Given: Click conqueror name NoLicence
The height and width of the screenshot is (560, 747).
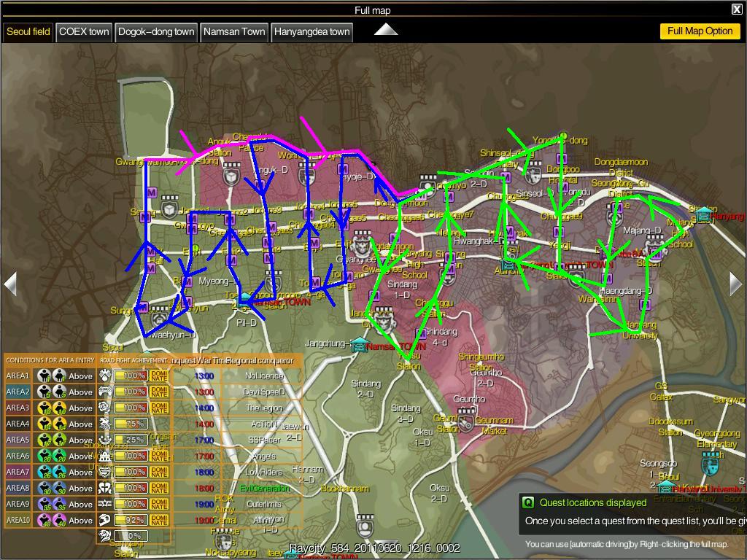Looking at the screenshot, I should pyautogui.click(x=264, y=376).
